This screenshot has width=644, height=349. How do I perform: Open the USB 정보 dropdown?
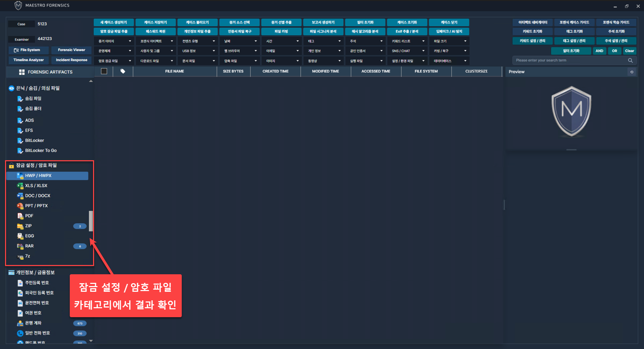click(198, 51)
